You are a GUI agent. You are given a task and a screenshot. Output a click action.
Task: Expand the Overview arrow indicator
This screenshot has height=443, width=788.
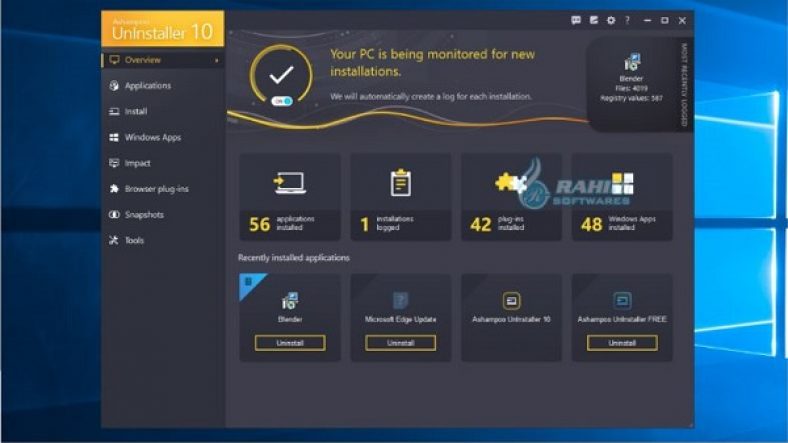tap(217, 60)
